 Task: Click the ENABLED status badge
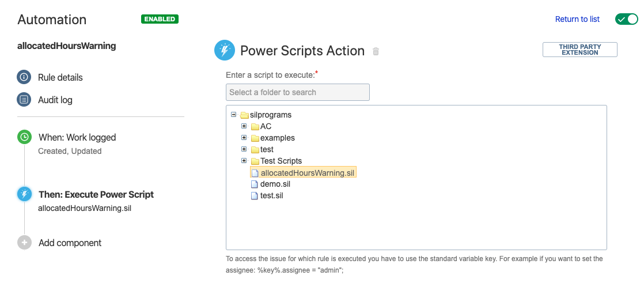click(160, 19)
